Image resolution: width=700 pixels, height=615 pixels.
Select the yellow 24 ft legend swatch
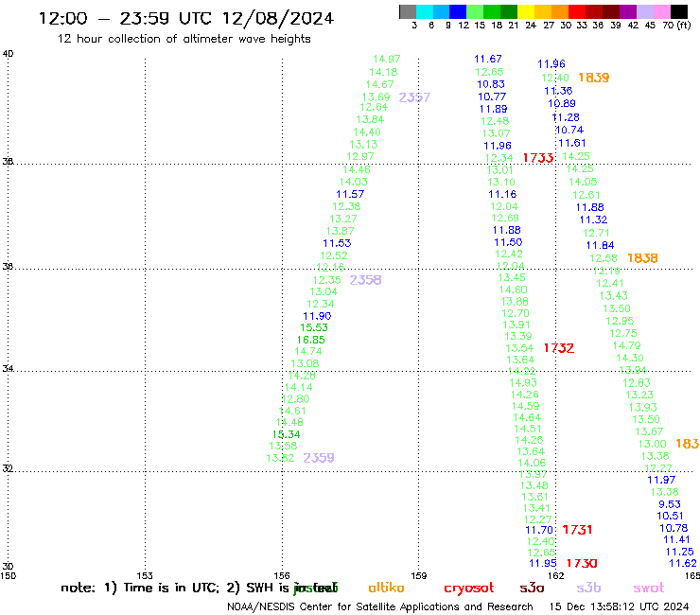(526, 11)
